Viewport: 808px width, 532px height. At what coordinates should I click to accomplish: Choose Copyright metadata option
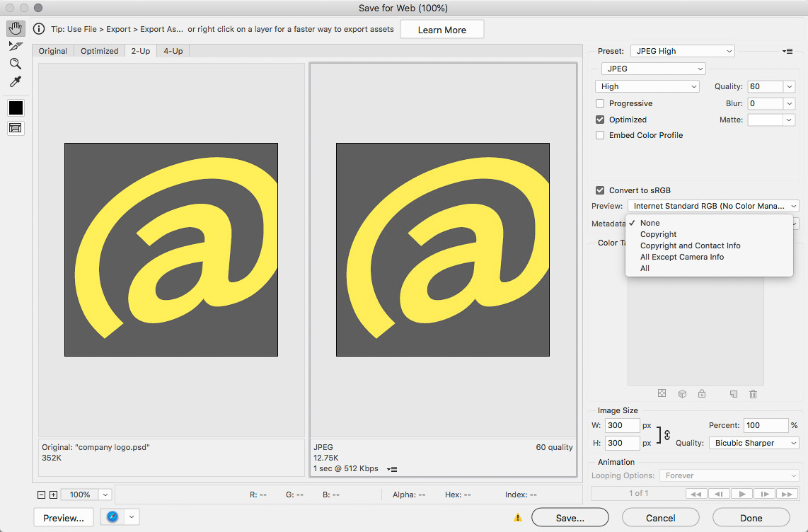(709, 234)
